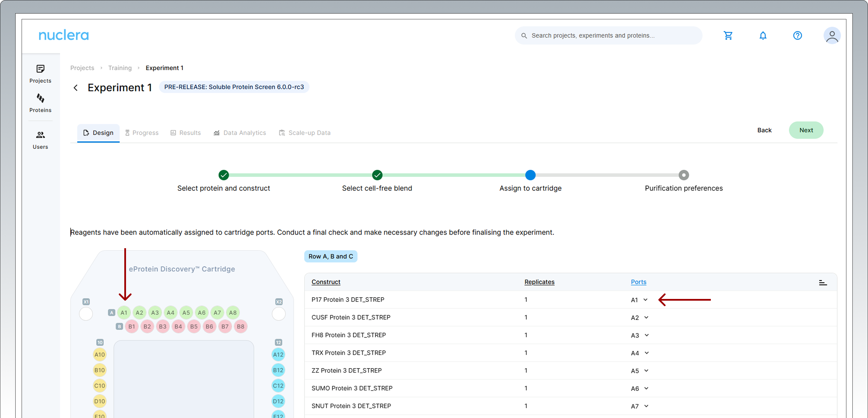The height and width of the screenshot is (418, 868).
Task: Open port dropdown for ZZ Protein 3
Action: [640, 371]
